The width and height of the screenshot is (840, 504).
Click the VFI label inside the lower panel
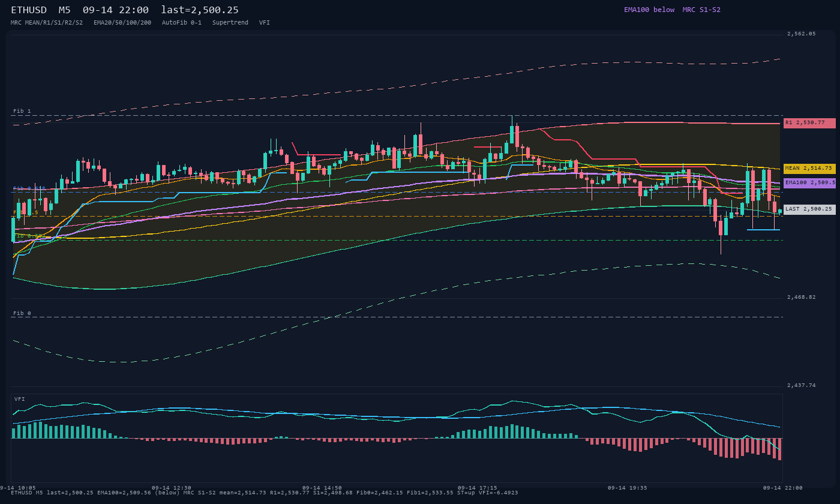tap(20, 400)
